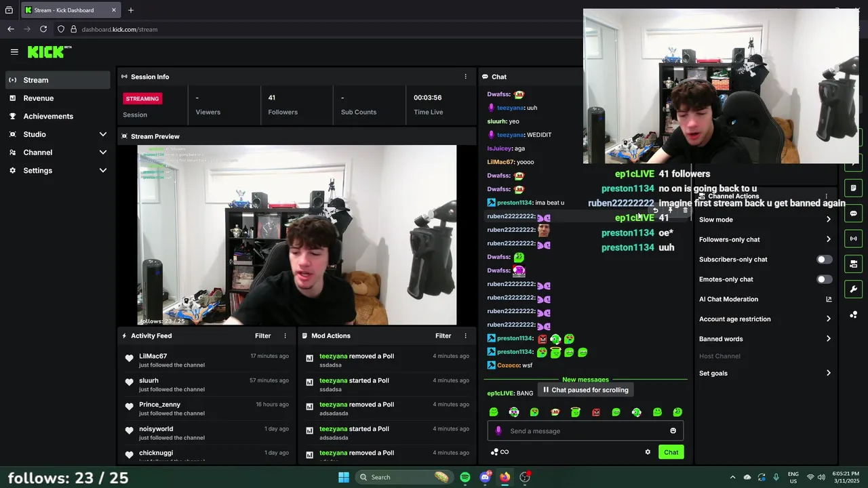Open the taskbar Search box
868x488 pixels.
coord(404,477)
